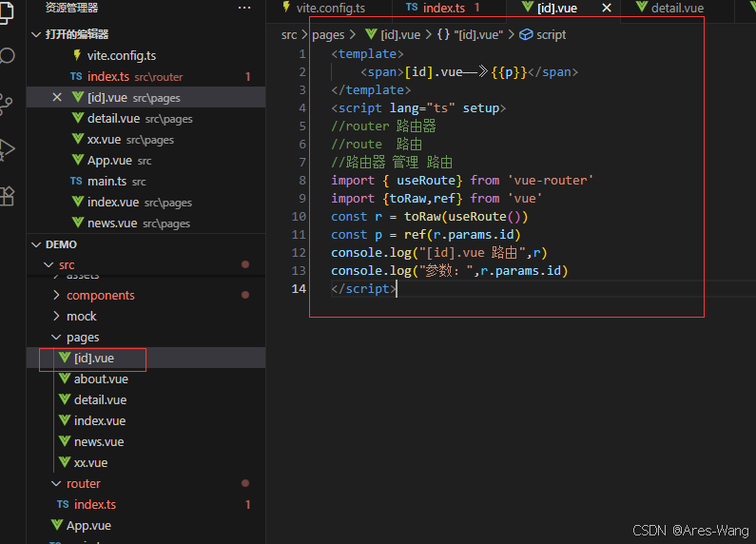Collapse the src folder

pyautogui.click(x=48, y=264)
